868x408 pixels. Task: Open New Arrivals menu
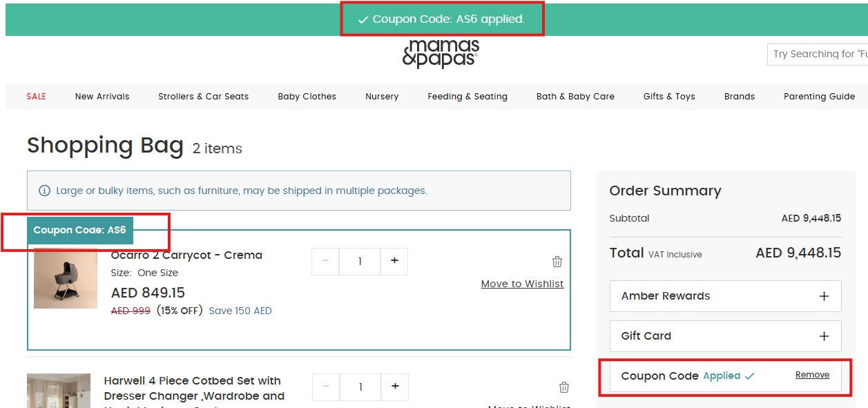(x=102, y=97)
